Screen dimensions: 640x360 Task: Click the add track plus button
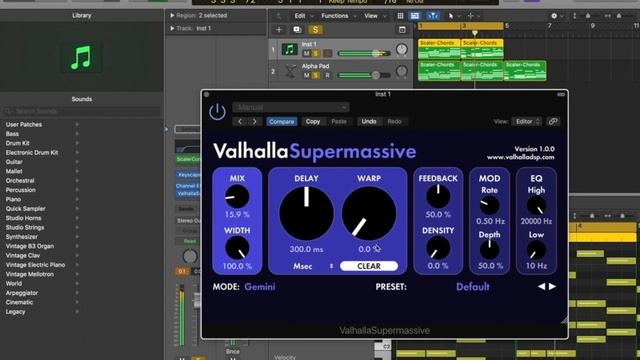pos(279,29)
